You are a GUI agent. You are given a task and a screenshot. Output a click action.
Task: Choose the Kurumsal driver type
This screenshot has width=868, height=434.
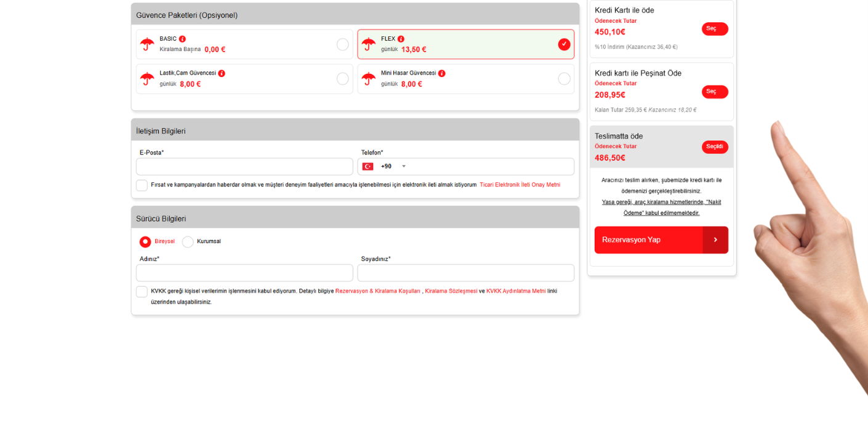[x=188, y=242]
